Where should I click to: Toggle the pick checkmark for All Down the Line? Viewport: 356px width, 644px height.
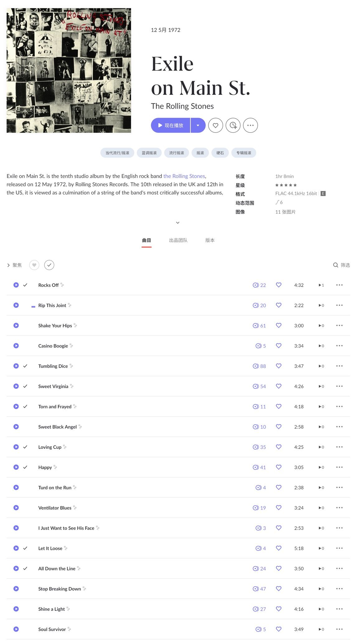coord(25,568)
